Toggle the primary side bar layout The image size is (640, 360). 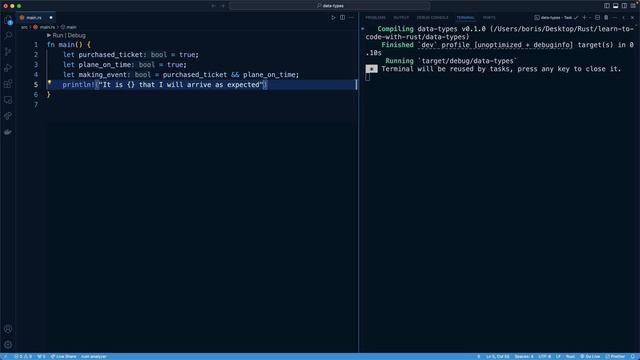coord(607,6)
